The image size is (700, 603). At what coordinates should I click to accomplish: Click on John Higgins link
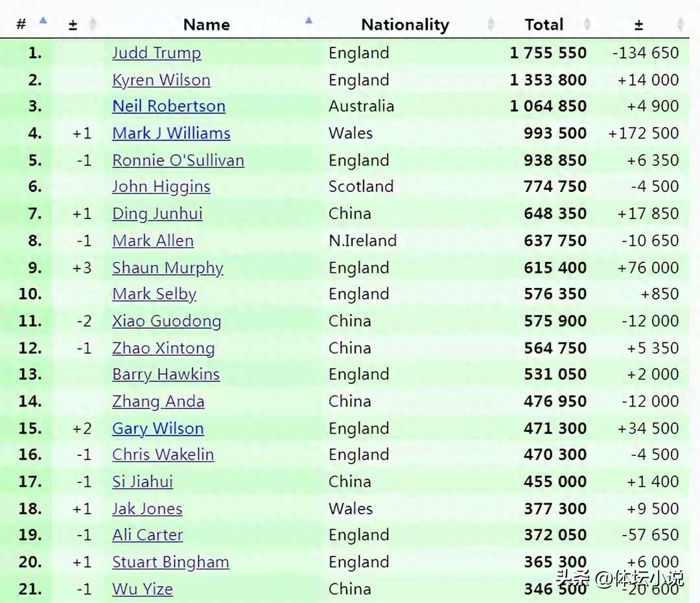(161, 187)
